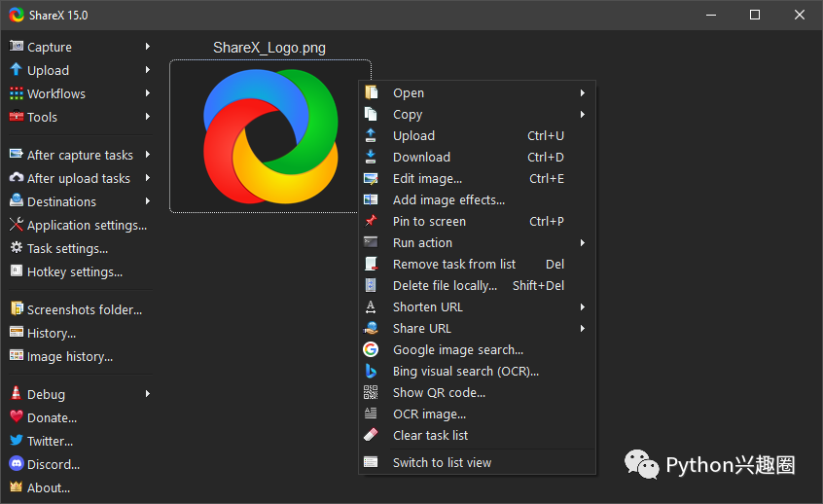Select Delete file locally menu entry
Image resolution: width=823 pixels, height=504 pixels.
[x=445, y=285]
